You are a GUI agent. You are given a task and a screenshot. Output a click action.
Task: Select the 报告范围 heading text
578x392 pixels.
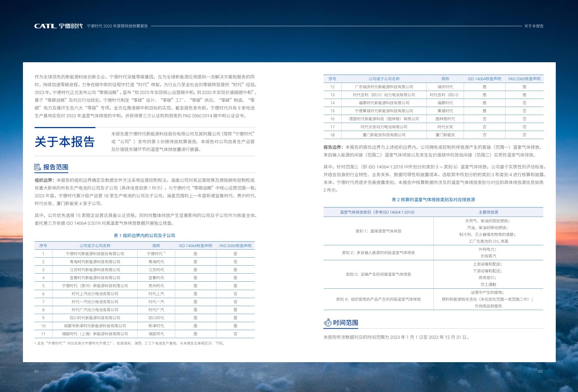click(x=56, y=167)
